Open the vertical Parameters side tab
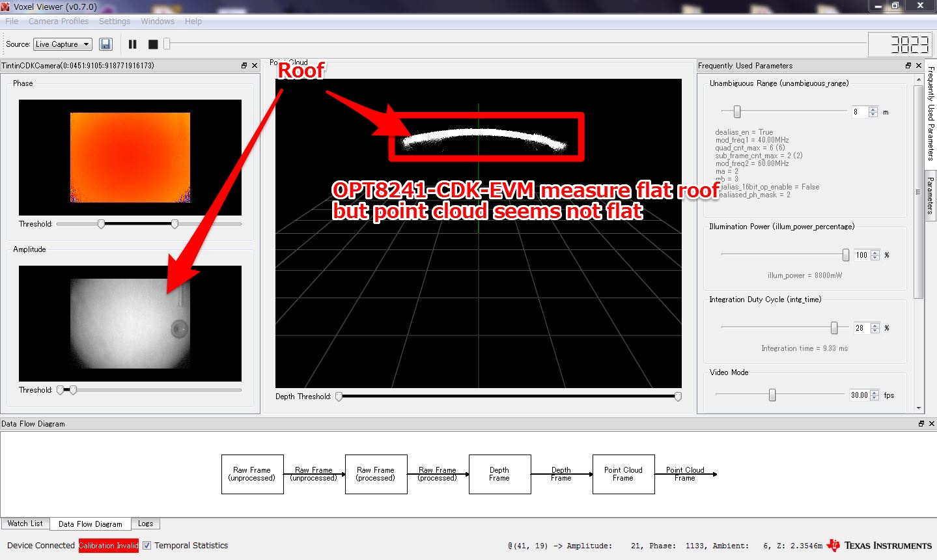 click(930, 195)
